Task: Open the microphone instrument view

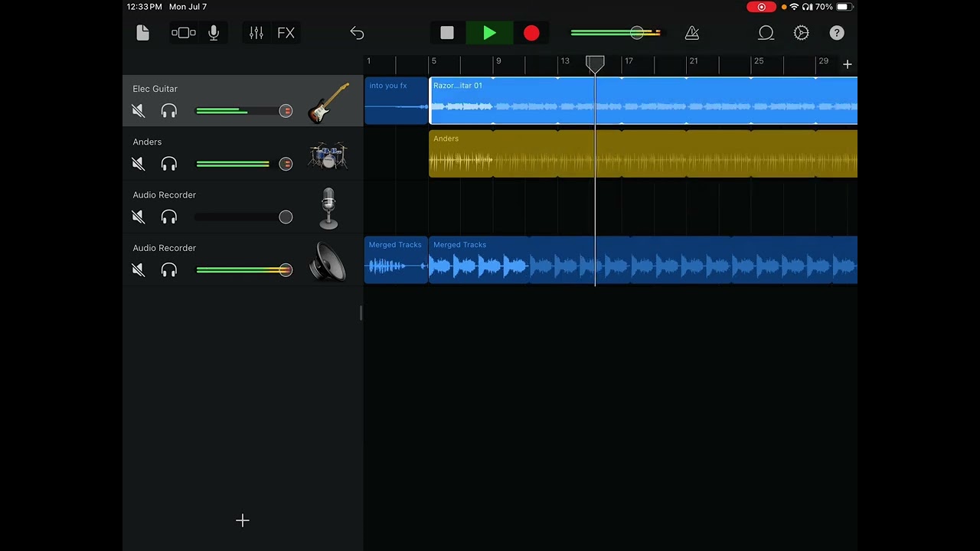Action: click(x=214, y=33)
